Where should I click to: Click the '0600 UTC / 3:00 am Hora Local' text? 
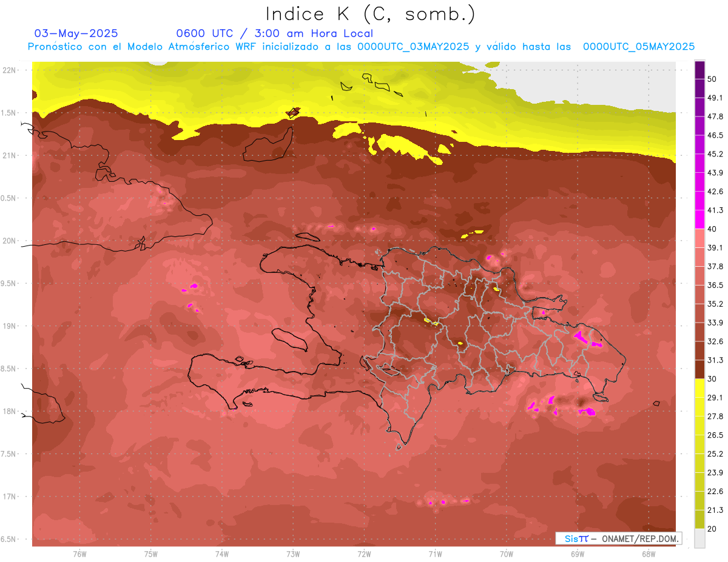274,33
